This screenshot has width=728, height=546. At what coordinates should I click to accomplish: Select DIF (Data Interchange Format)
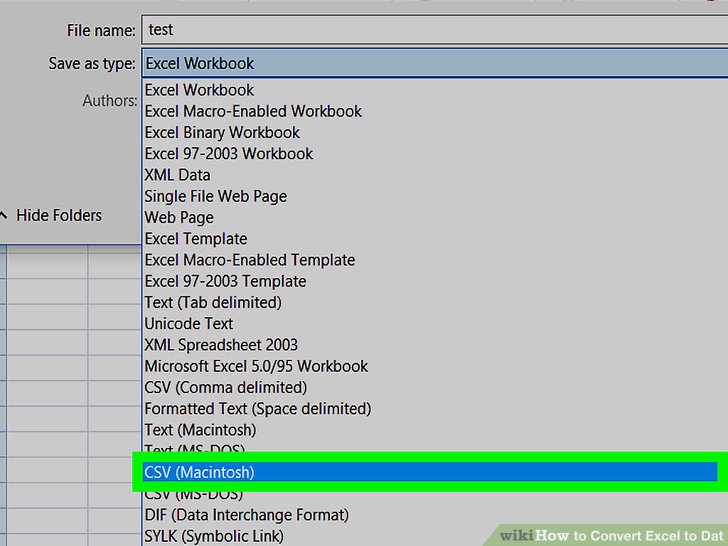[247, 515]
